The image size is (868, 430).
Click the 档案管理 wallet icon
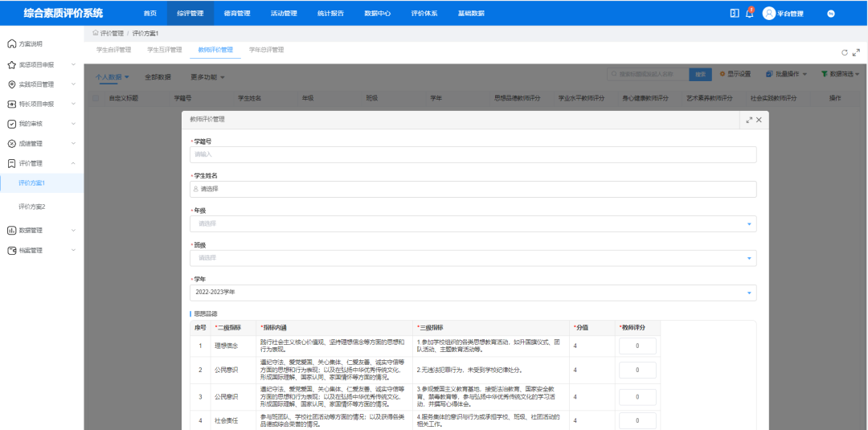[x=11, y=251]
